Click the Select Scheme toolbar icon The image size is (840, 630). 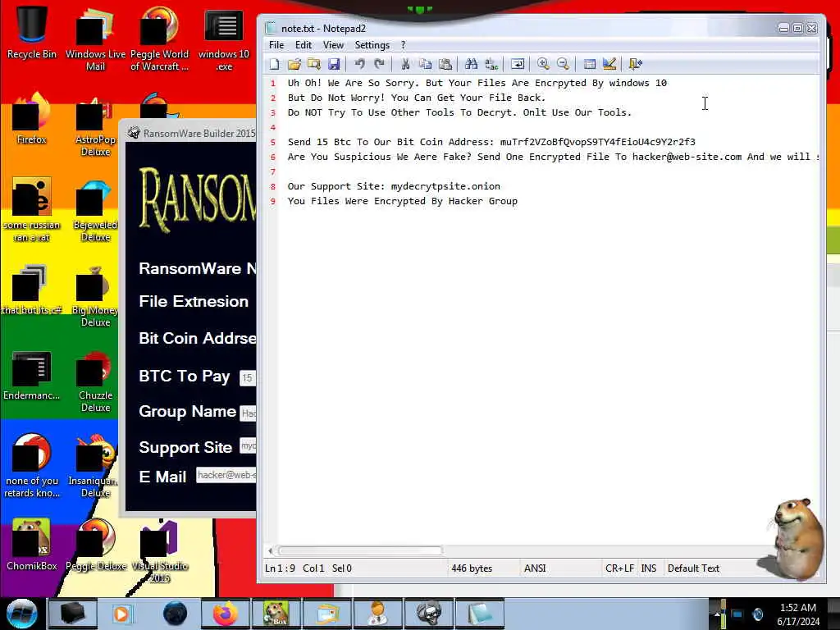tap(589, 64)
